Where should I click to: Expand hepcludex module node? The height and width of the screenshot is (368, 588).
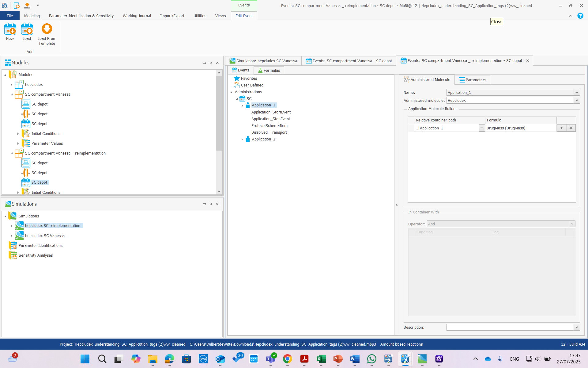12,85
